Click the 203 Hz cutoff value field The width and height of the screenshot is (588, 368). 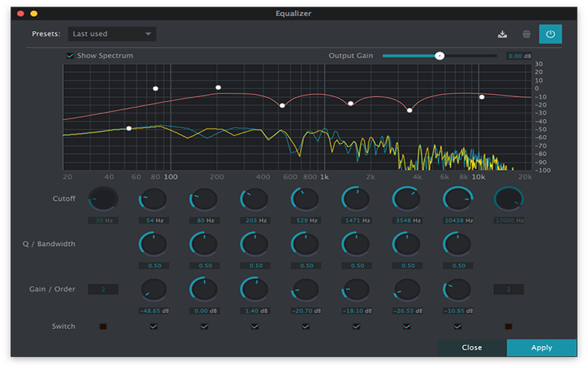[255, 220]
